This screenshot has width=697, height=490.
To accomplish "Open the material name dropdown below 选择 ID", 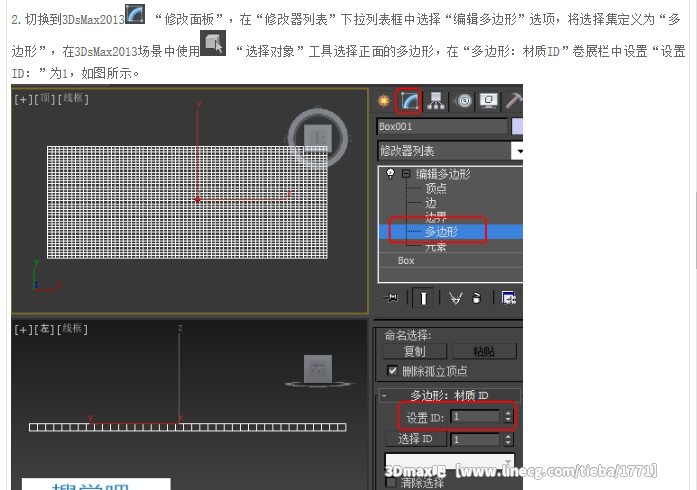I will tap(449, 461).
